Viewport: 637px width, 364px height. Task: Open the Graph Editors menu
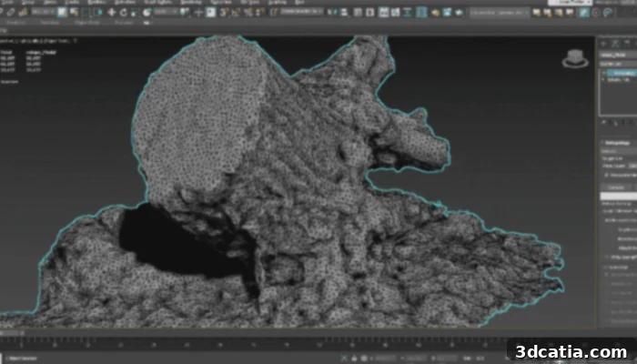pos(157,2)
